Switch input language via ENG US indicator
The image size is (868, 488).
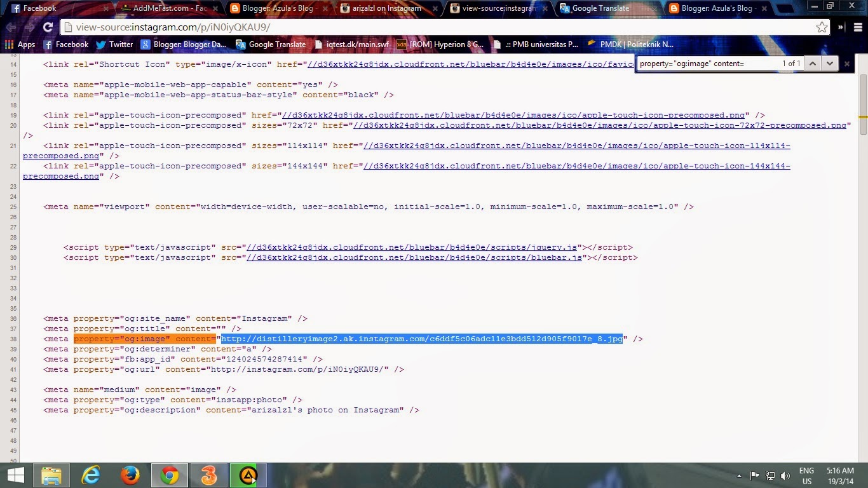tap(806, 476)
